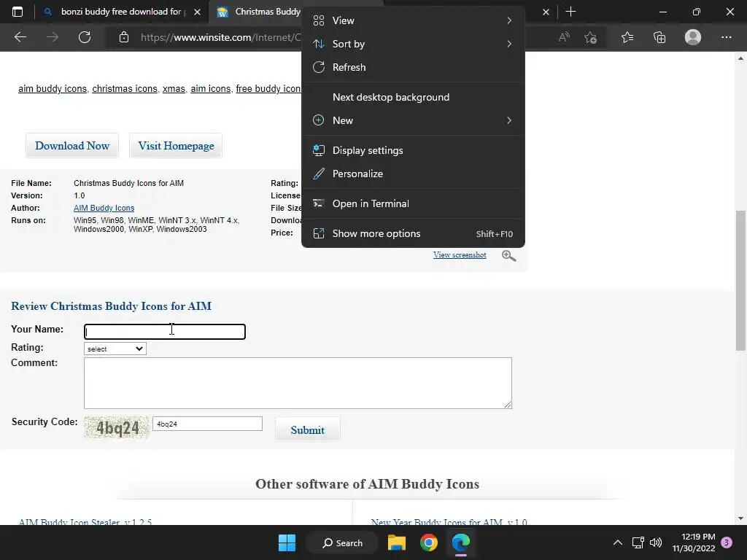The width and height of the screenshot is (747, 560).
Task: Focus the Your Name input field
Action: click(165, 332)
